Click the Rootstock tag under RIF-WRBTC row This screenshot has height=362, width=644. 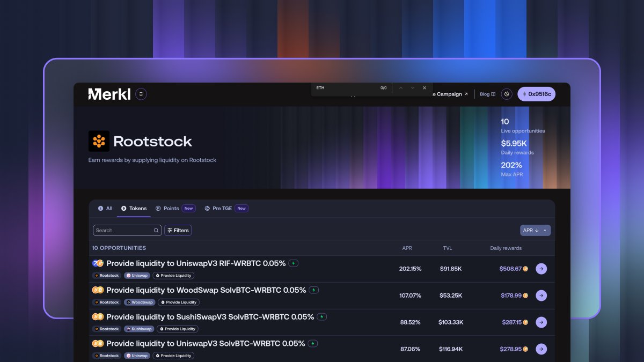pyautogui.click(x=107, y=276)
